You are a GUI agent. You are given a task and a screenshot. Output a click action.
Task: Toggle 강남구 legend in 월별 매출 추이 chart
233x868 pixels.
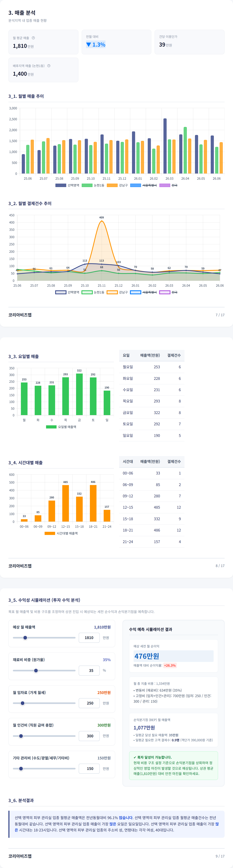pyautogui.click(x=117, y=185)
